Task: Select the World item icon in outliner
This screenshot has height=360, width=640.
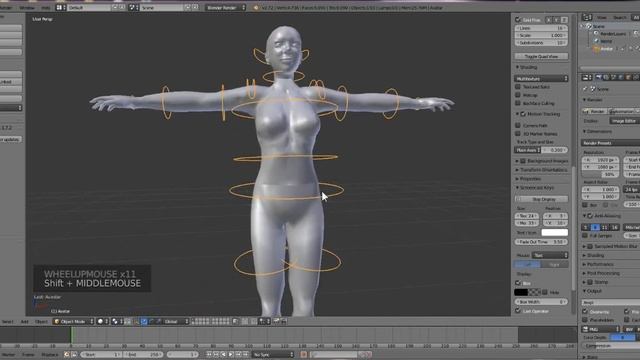Action: click(x=597, y=41)
